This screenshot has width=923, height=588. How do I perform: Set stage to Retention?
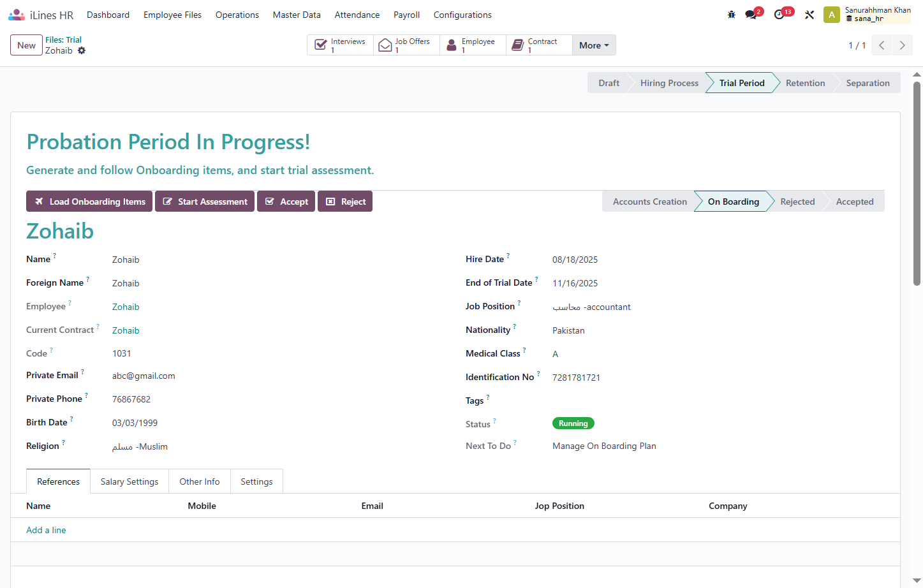(805, 83)
